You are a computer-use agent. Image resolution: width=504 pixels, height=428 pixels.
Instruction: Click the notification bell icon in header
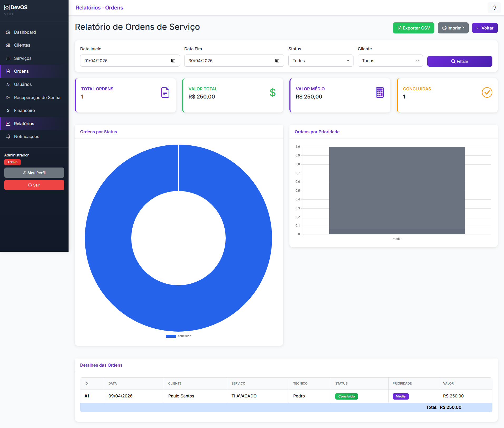pos(494,8)
